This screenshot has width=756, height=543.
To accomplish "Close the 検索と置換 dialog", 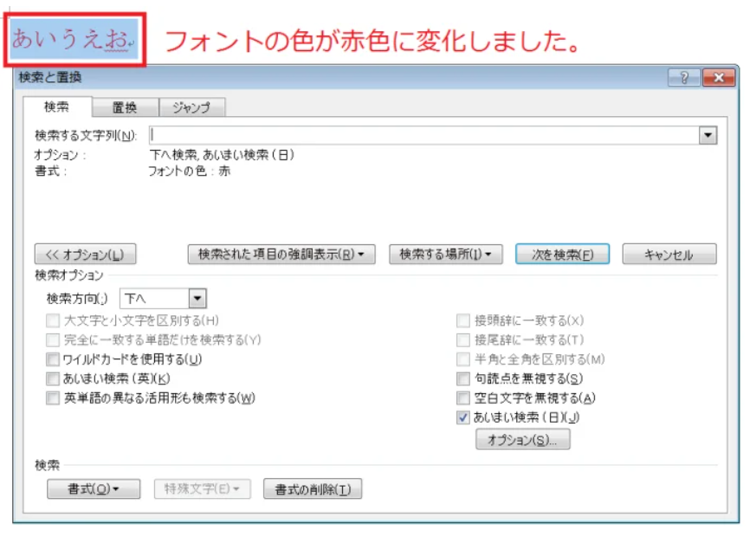I will pos(718,78).
